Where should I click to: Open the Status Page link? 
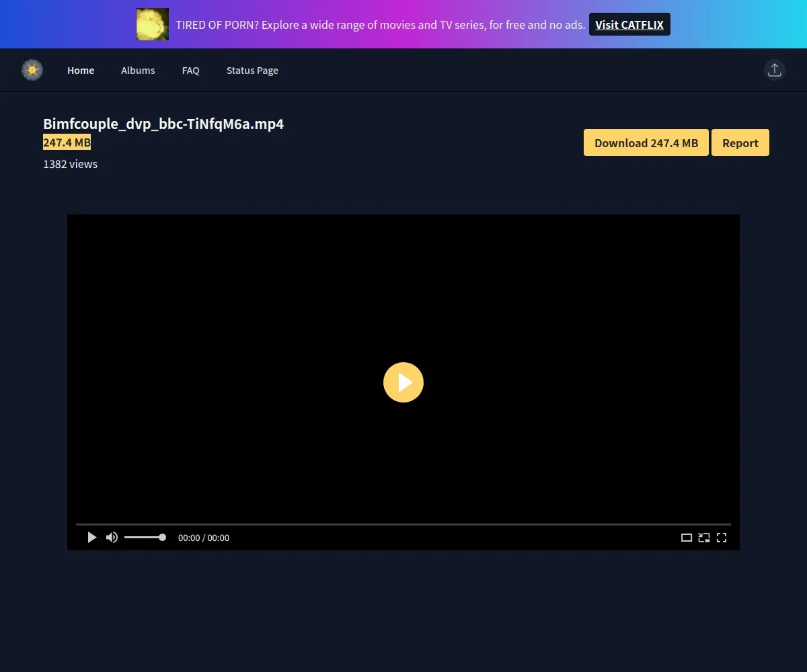pyautogui.click(x=252, y=71)
